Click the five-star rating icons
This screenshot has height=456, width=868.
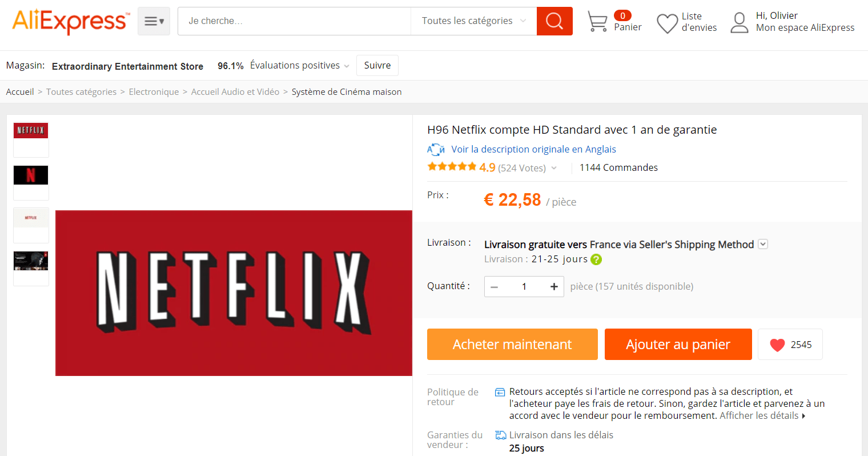(452, 167)
